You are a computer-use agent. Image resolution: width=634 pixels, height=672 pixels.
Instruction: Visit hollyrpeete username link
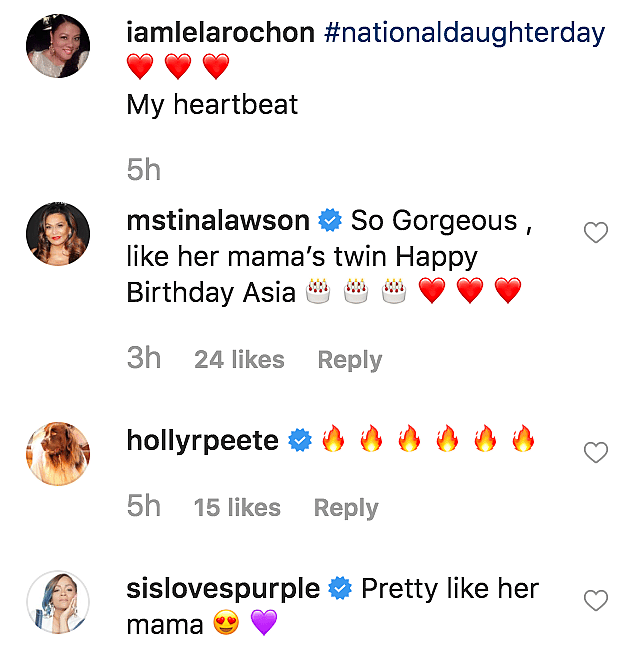coord(203,440)
